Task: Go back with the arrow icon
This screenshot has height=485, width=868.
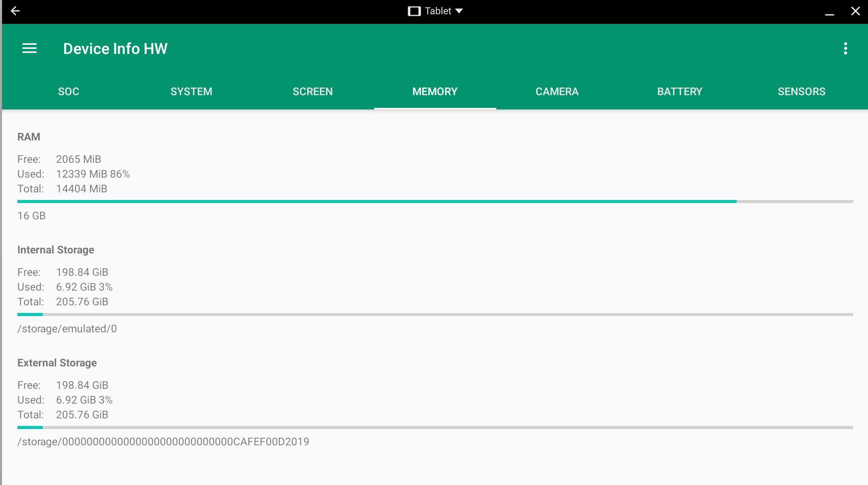Action: point(15,11)
